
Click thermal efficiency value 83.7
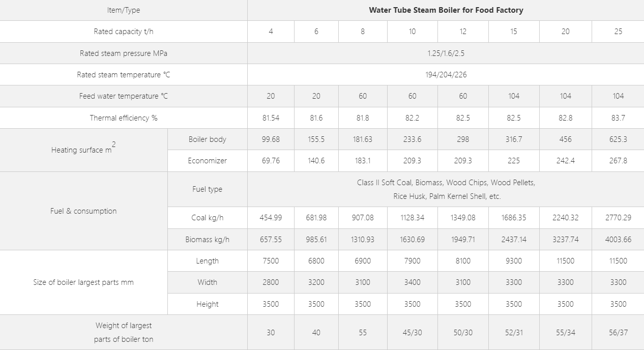coord(618,118)
